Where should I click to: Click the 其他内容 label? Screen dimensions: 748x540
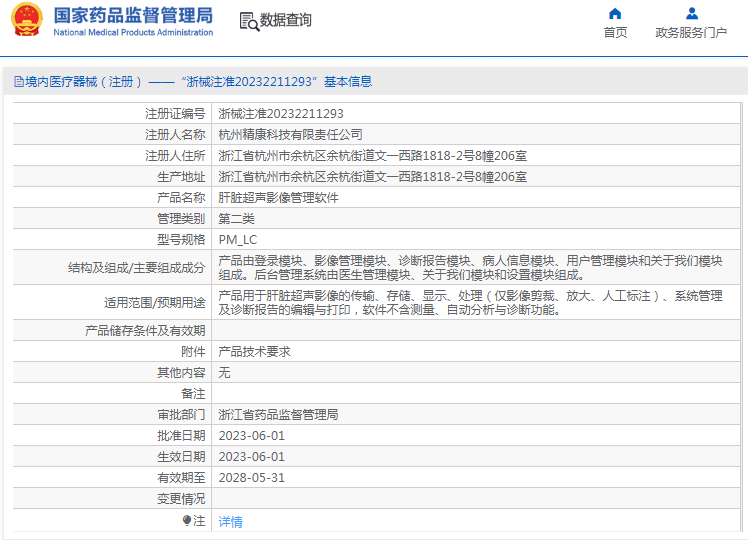point(181,373)
